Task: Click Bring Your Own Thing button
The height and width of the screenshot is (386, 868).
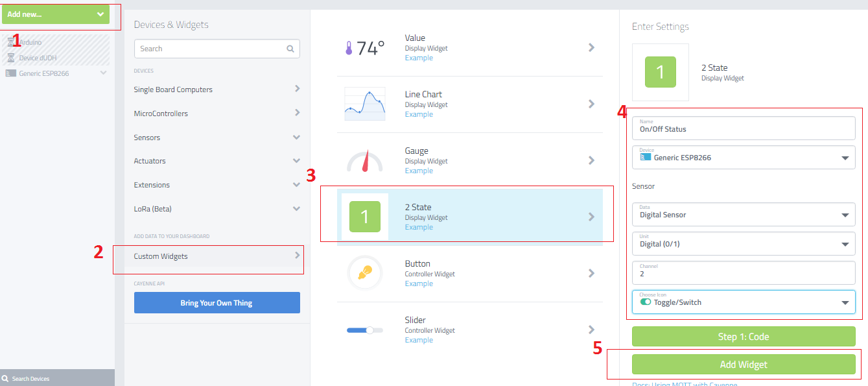Action: tap(217, 303)
